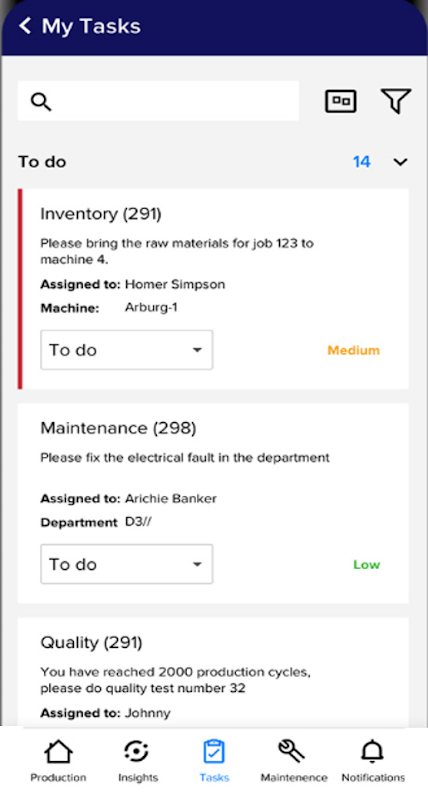
Task: Click the To do count 14
Action: pyautogui.click(x=362, y=162)
